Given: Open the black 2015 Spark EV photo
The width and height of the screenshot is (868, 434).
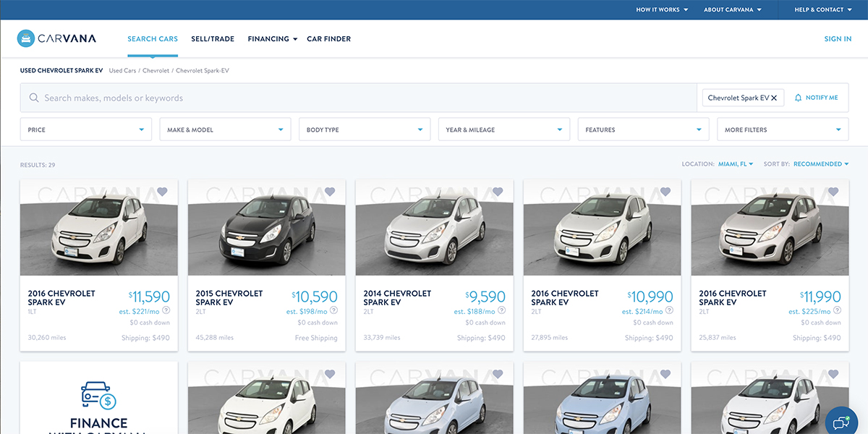Looking at the screenshot, I should click(x=267, y=227).
